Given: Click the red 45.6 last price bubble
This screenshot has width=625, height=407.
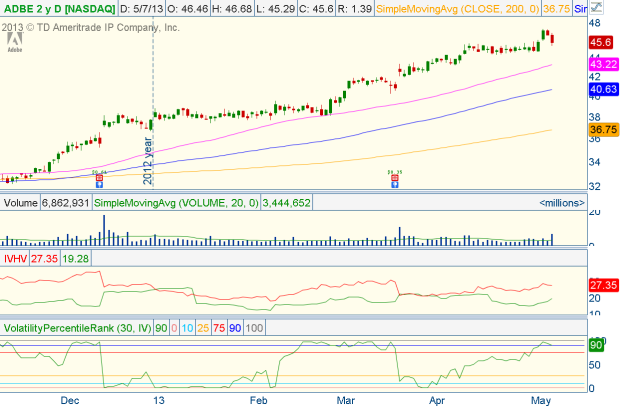Looking at the screenshot, I should coord(602,43).
